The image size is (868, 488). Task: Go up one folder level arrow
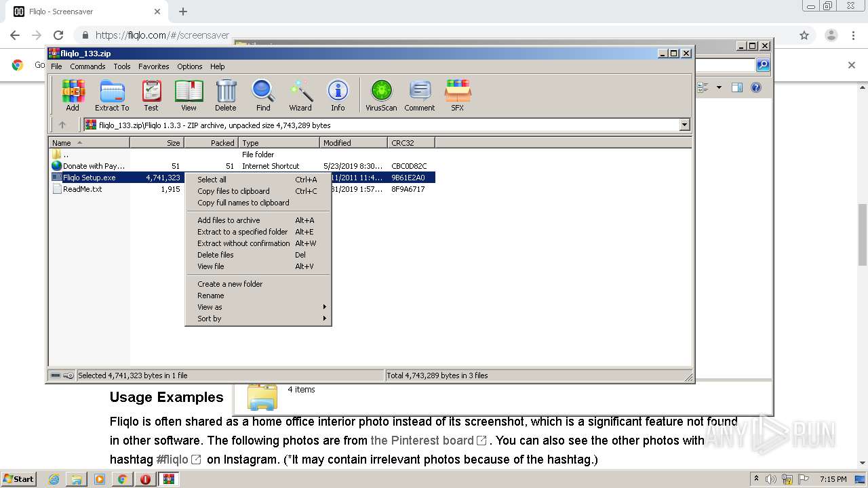(x=62, y=125)
